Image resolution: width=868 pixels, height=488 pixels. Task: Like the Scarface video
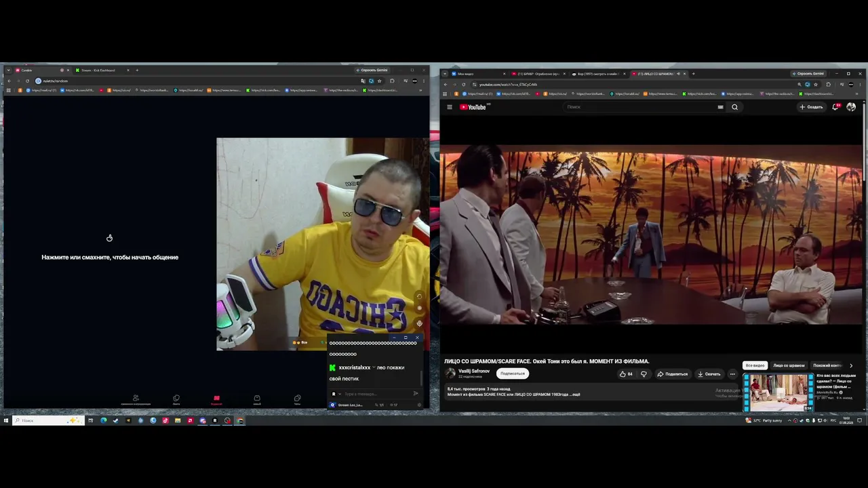tap(626, 374)
